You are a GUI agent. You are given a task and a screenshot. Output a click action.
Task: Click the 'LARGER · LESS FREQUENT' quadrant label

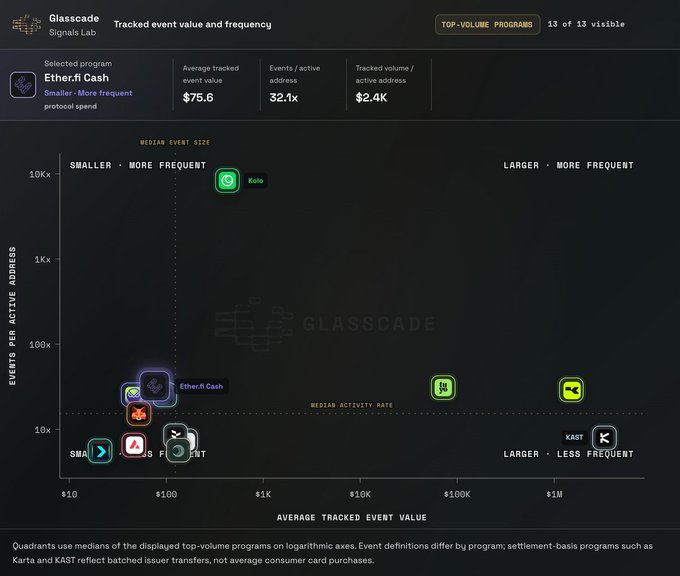point(568,454)
